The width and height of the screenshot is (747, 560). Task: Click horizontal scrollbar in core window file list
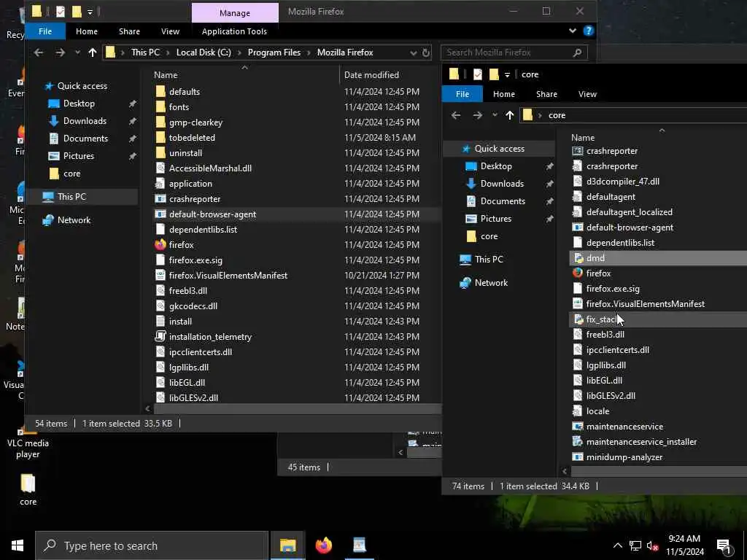659,472
